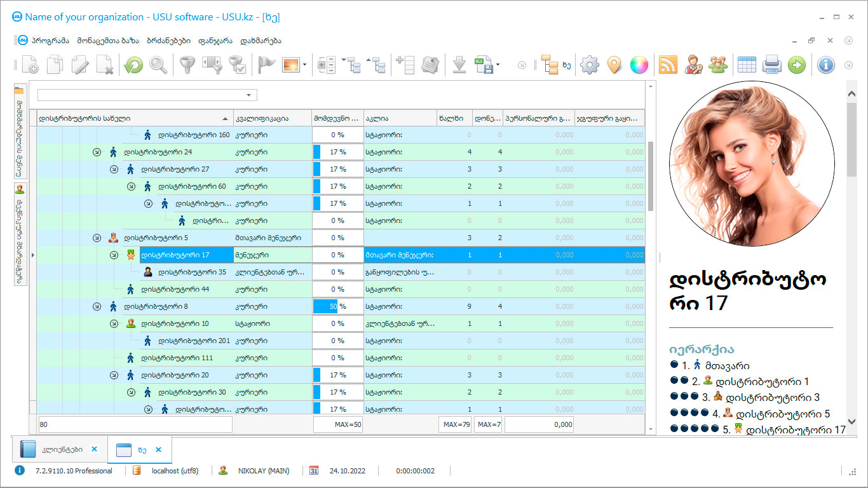
Task: Open the მონაცემთა ბაზა menu
Action: coord(108,41)
